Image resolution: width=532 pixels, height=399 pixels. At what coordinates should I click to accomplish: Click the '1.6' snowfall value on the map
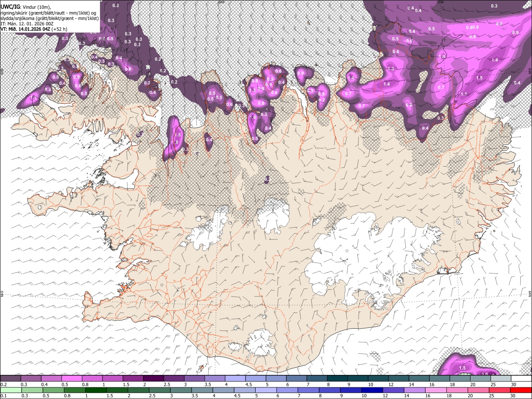(x=253, y=118)
